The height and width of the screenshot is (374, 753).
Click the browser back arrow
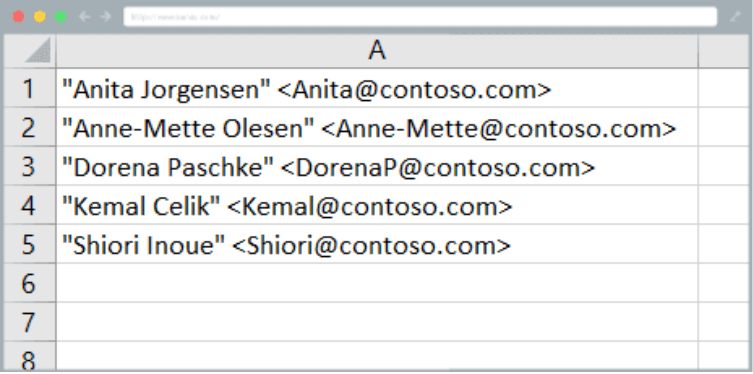84,17
